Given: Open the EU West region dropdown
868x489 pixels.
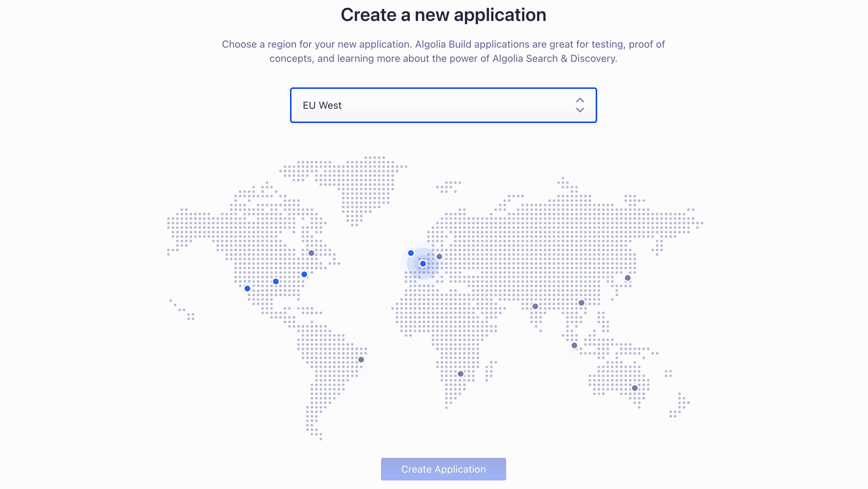Looking at the screenshot, I should tap(443, 105).
